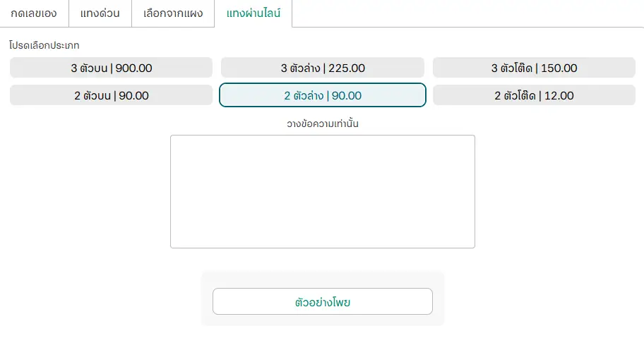Choose the bet type paying 12.00
The width and height of the screenshot is (644, 343).
pos(534,95)
